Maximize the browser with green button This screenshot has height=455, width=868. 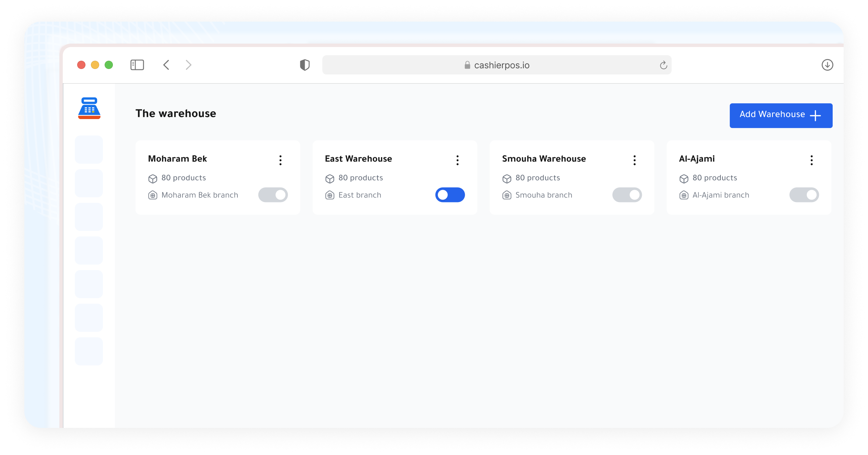pyautogui.click(x=109, y=65)
